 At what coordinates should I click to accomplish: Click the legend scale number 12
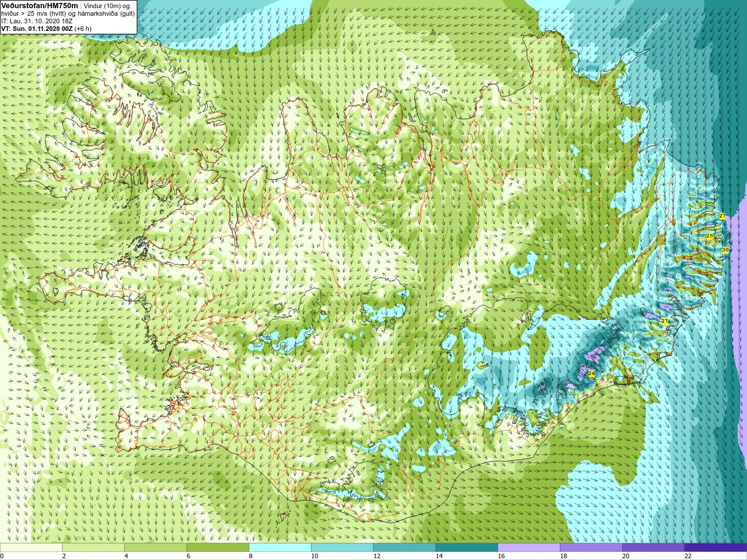click(x=377, y=556)
